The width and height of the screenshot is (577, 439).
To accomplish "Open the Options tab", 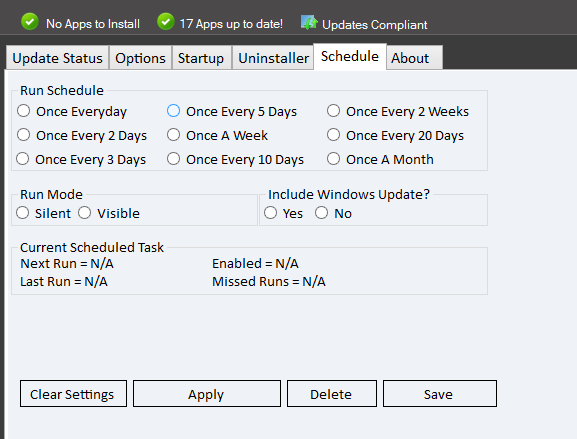I will (140, 58).
